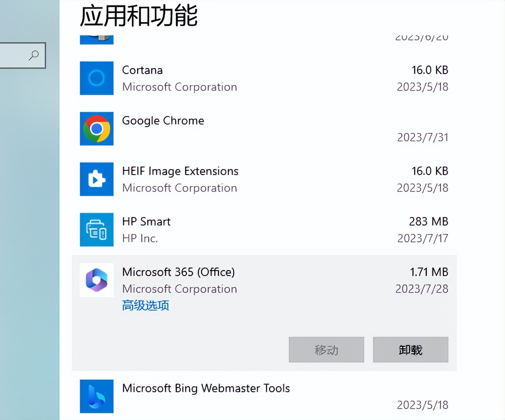Open 高级选项 advanced options for Microsoft 365
Viewport: 505px width, 420px height.
coord(145,306)
